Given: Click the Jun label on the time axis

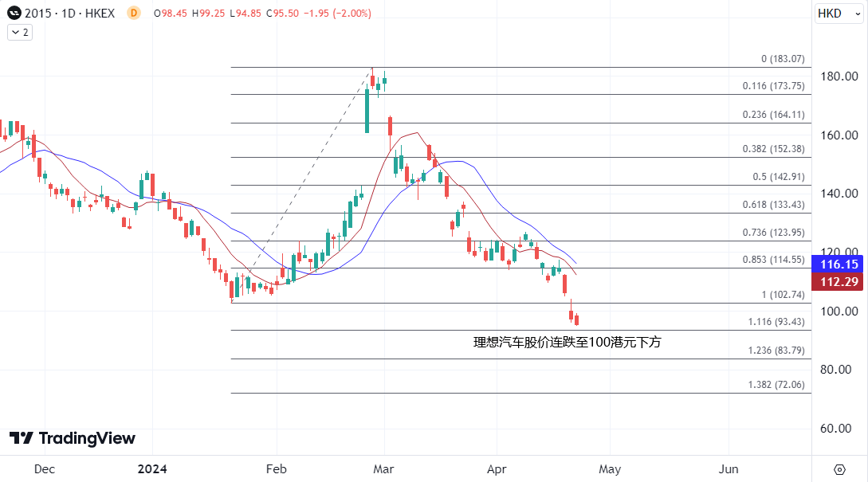Looking at the screenshot, I should 729,469.
